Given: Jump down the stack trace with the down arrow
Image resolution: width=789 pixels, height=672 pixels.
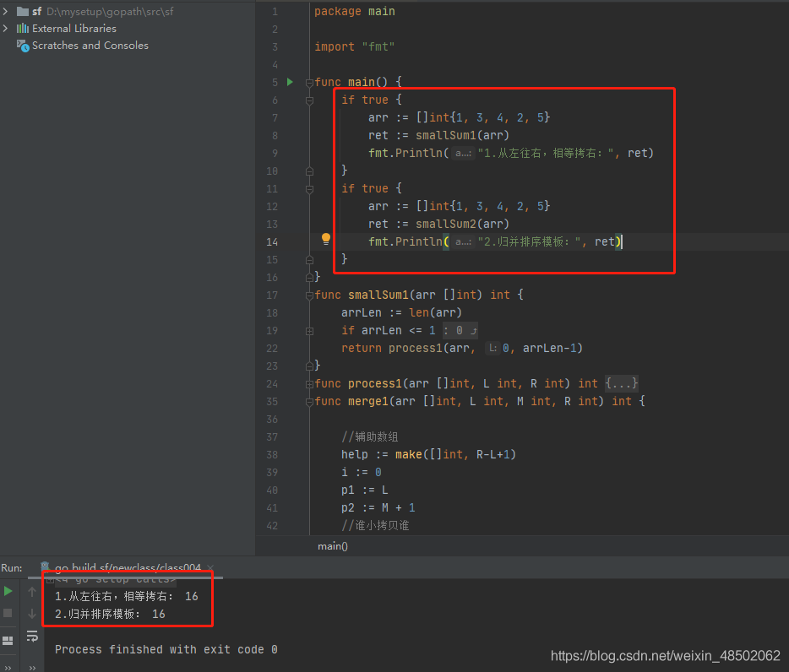Looking at the screenshot, I should tap(32, 614).
